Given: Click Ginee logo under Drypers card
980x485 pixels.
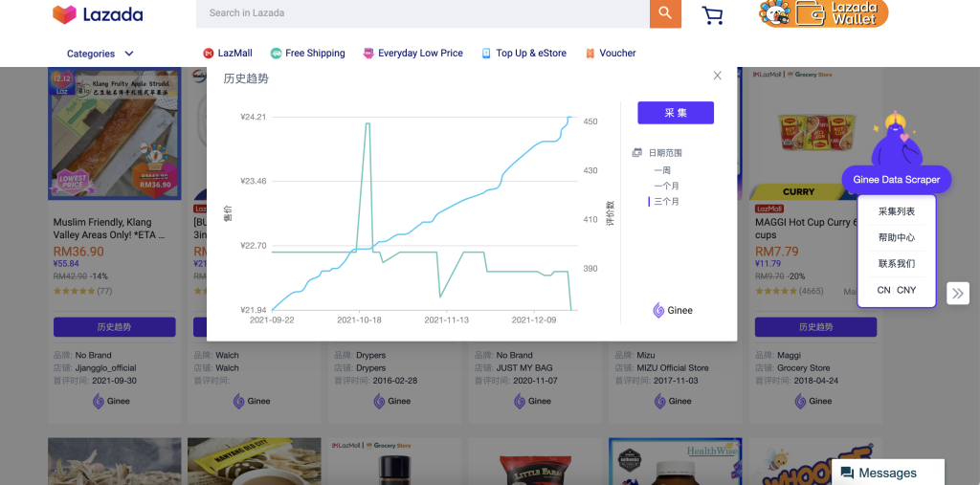Looking at the screenshot, I should click(x=392, y=401).
